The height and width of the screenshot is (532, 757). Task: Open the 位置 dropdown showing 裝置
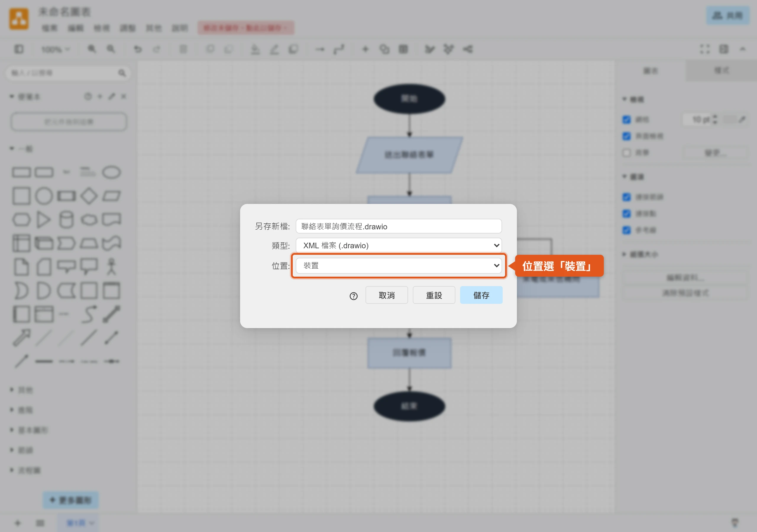[399, 265]
